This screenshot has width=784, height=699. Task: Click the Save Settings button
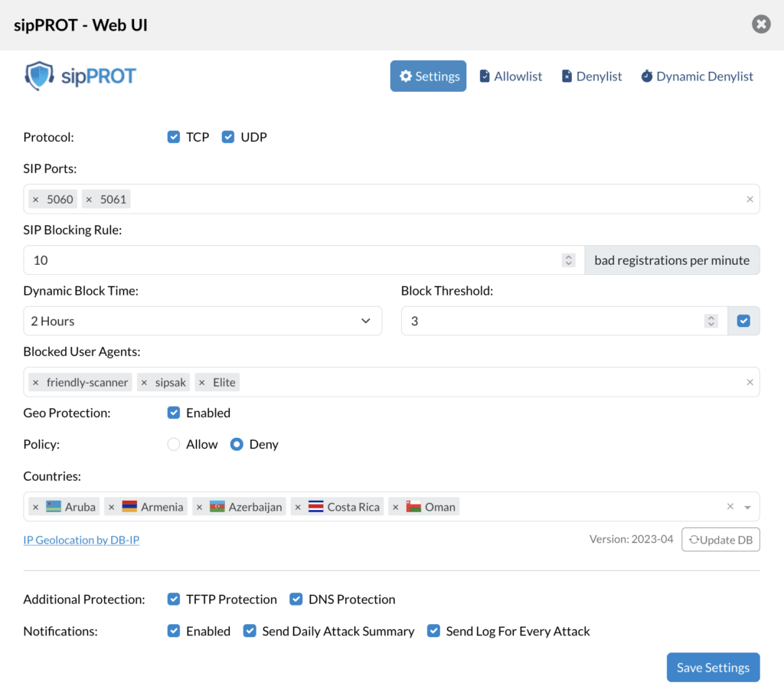coord(713,668)
